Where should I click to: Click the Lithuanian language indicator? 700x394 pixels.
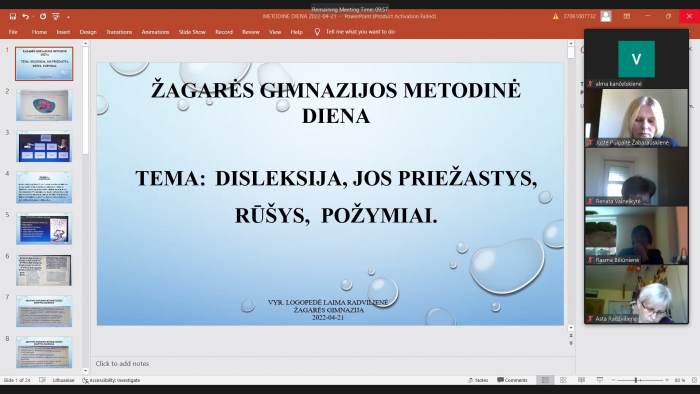pyautogui.click(x=63, y=380)
